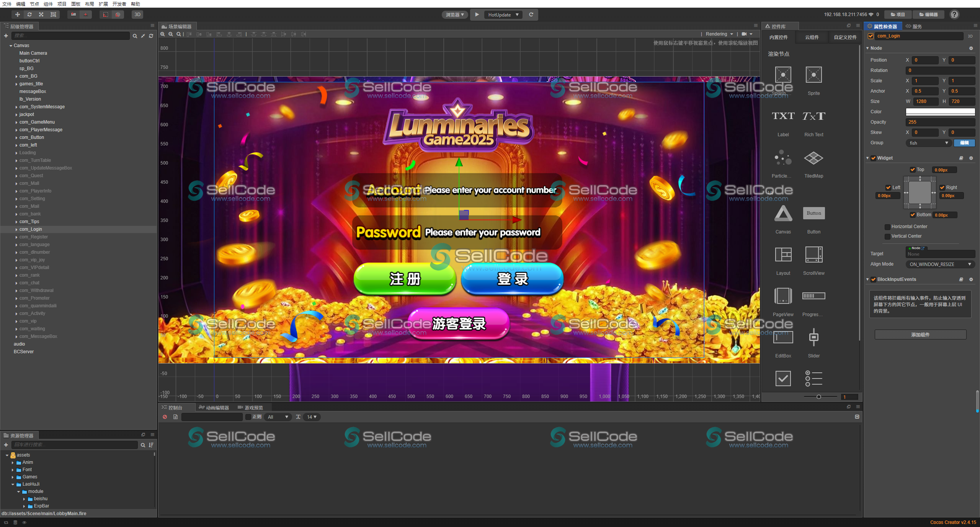Viewport: 980px width, 527px height.
Task: Click the clear console icon
Action: [165, 417]
